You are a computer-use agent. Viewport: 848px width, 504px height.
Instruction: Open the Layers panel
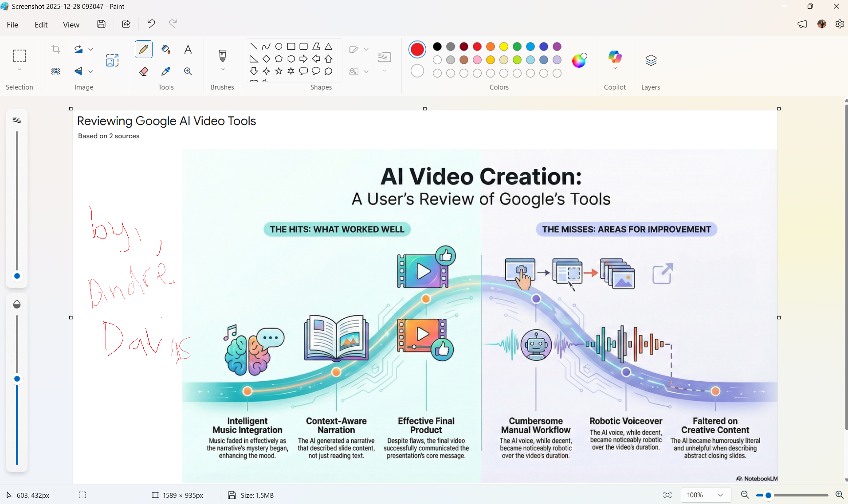pos(651,60)
